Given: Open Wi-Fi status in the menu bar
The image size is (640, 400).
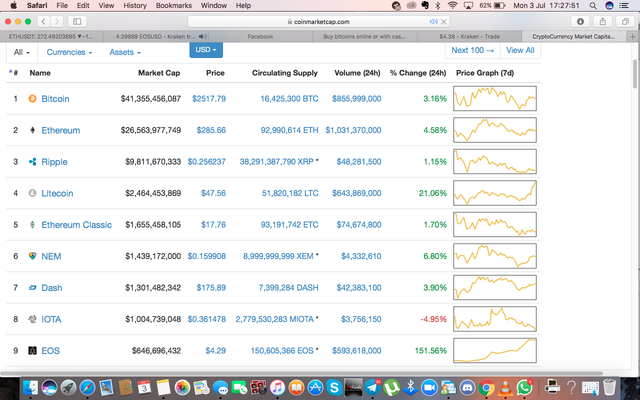Looking at the screenshot, I should (x=452, y=6).
